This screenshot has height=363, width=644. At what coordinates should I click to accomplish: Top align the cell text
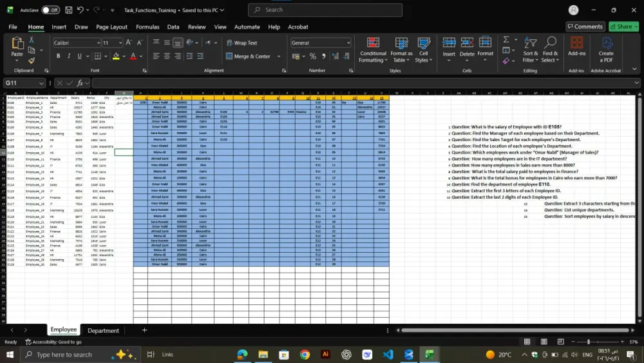coord(156,43)
